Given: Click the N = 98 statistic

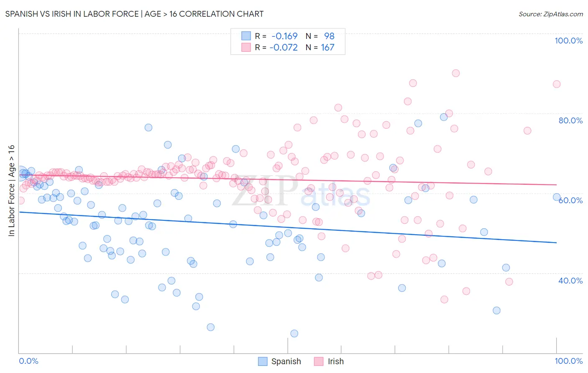Looking at the screenshot, I should 320,36.
